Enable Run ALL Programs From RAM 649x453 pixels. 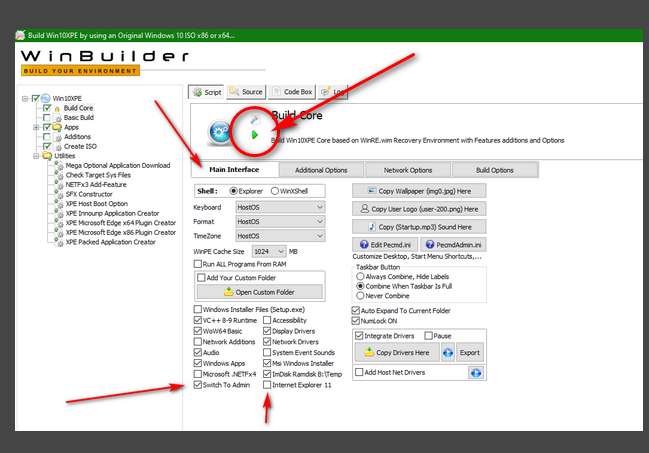[x=198, y=264]
